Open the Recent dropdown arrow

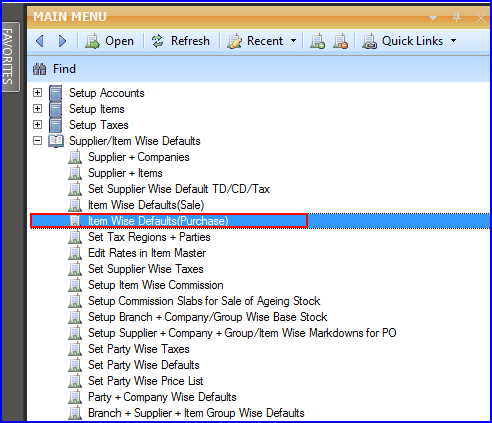pos(293,41)
